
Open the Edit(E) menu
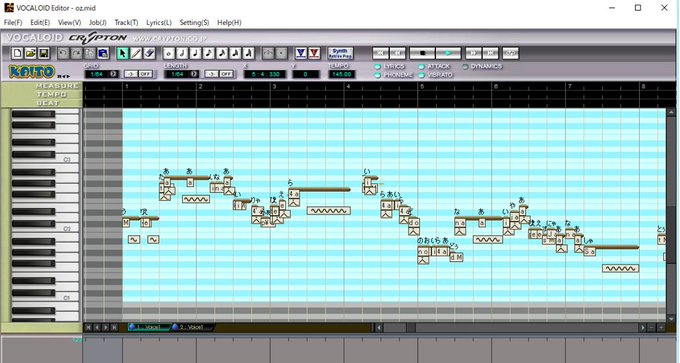(x=40, y=22)
